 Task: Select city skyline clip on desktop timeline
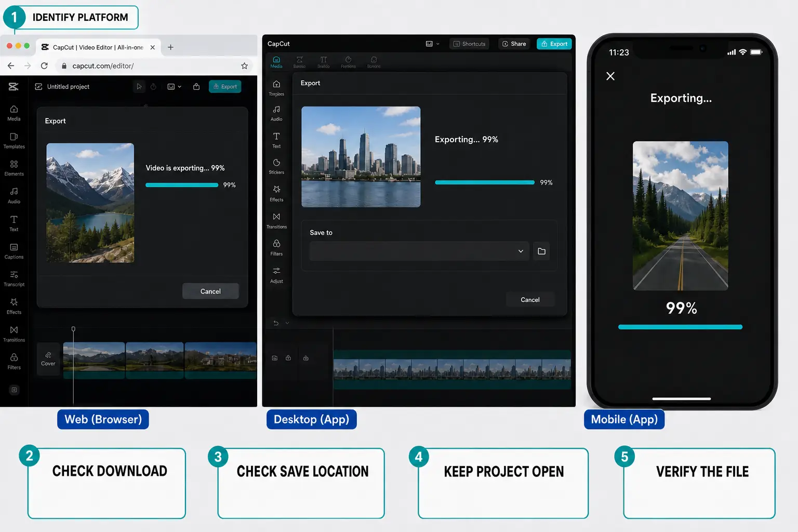click(x=452, y=370)
